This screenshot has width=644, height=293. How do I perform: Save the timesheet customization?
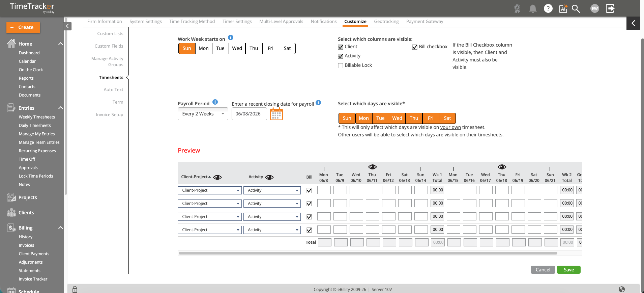point(569,270)
